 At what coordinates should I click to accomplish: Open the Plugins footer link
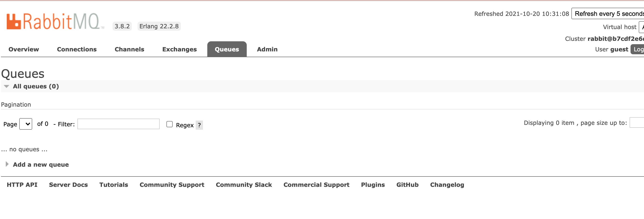(373, 185)
